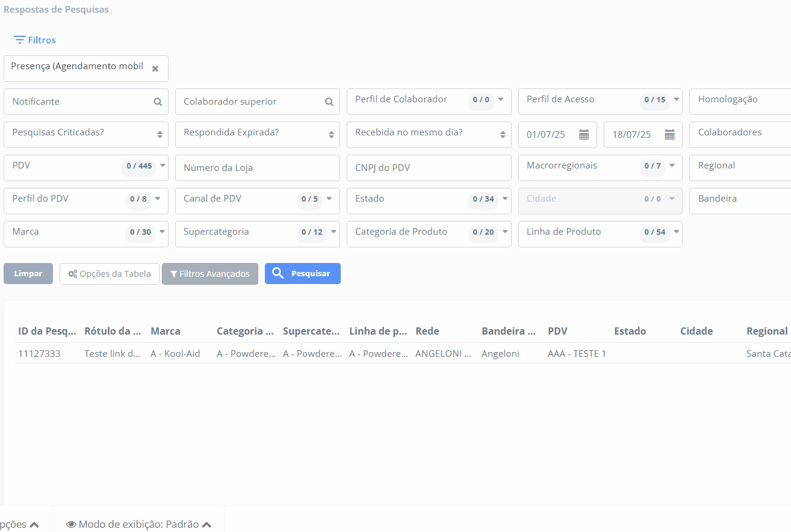The image size is (791, 532).
Task: Clear filters with Limpar button
Action: pyautogui.click(x=28, y=274)
